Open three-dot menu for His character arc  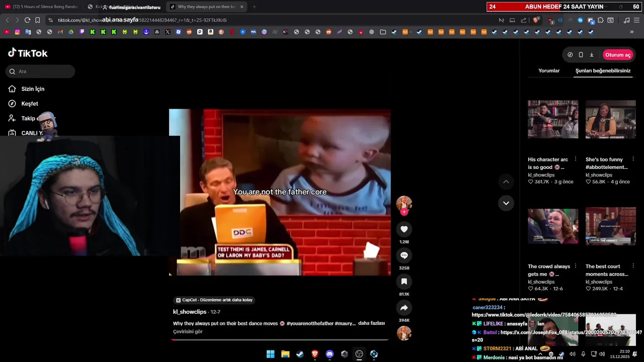pos(576,159)
